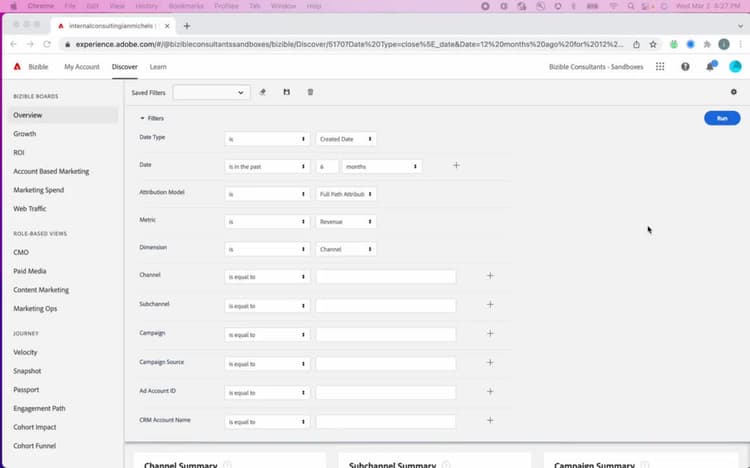750x468 pixels.
Task: Open CRM Account Name operator dropdown
Action: point(267,422)
